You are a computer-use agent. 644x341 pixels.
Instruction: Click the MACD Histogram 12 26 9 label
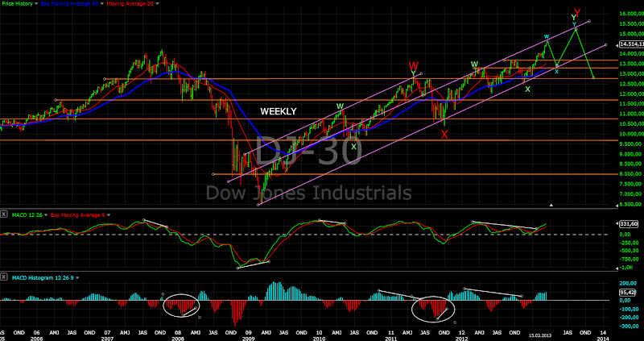[x=42, y=277]
